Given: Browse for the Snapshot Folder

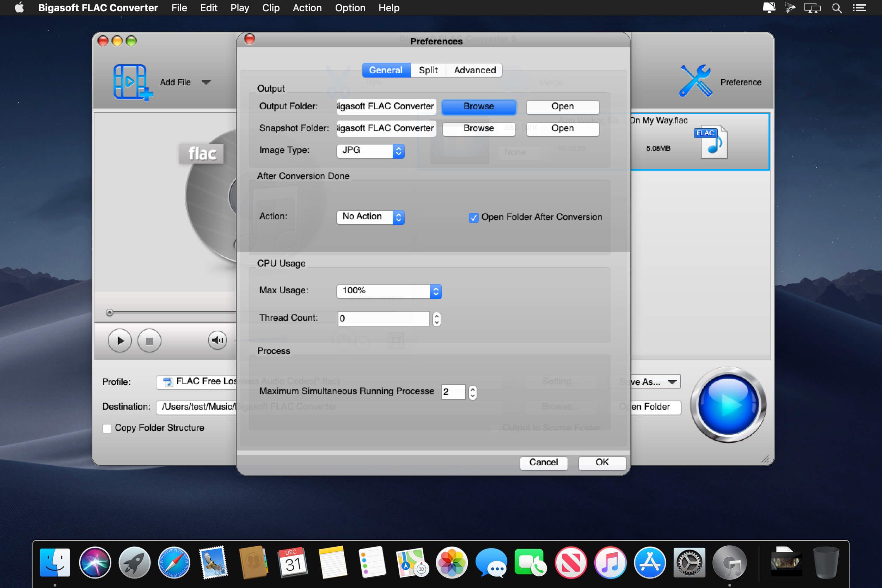Looking at the screenshot, I should (479, 129).
